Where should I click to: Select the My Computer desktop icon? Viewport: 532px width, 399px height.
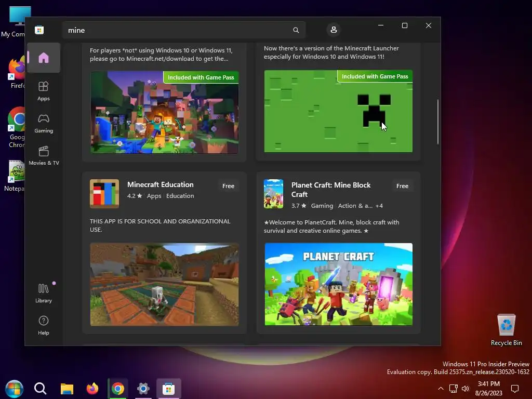13,22
